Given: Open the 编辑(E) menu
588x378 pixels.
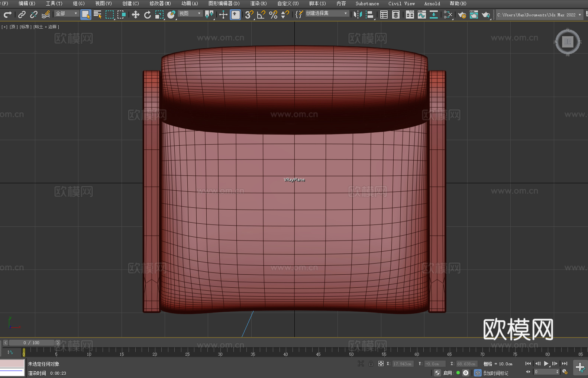Looking at the screenshot, I should (x=27, y=3).
